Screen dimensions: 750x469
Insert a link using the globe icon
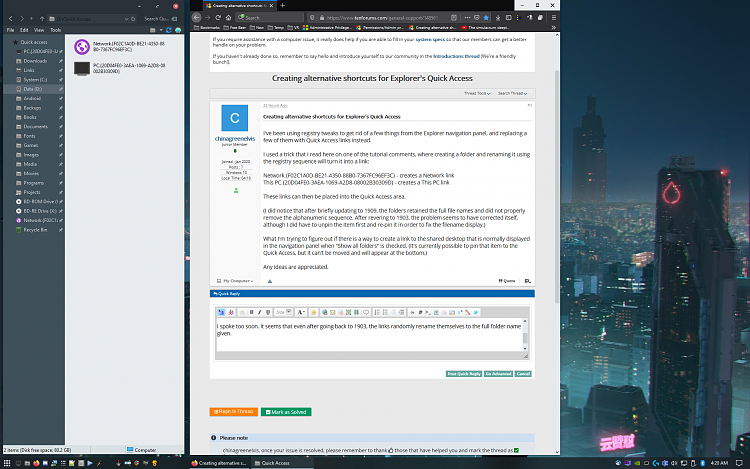324,312
